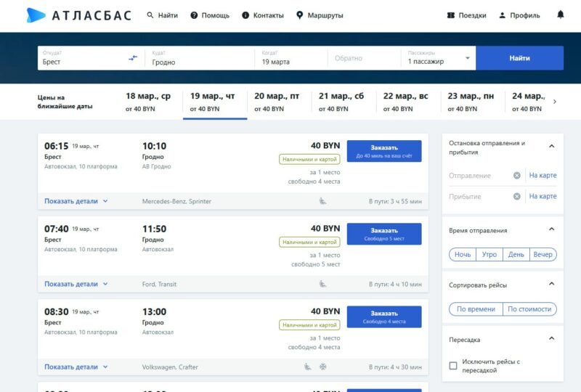Sort trips По стоимости
This screenshot has width=581, height=392.
529,309
